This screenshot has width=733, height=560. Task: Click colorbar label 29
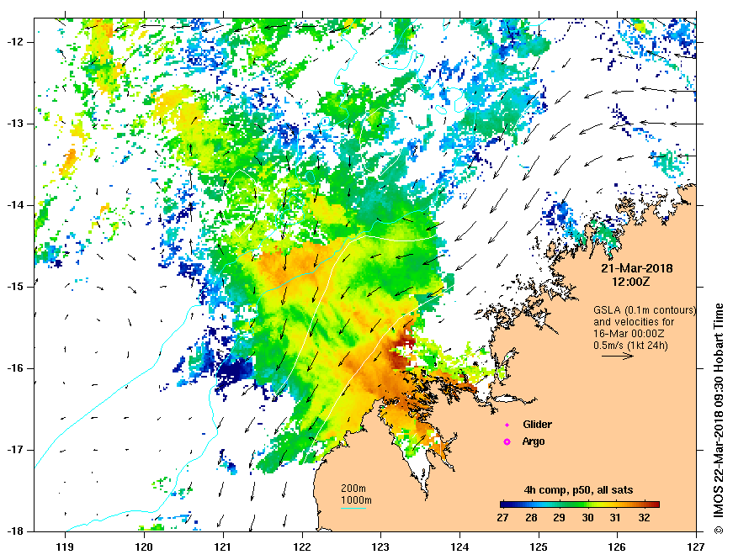click(x=559, y=517)
